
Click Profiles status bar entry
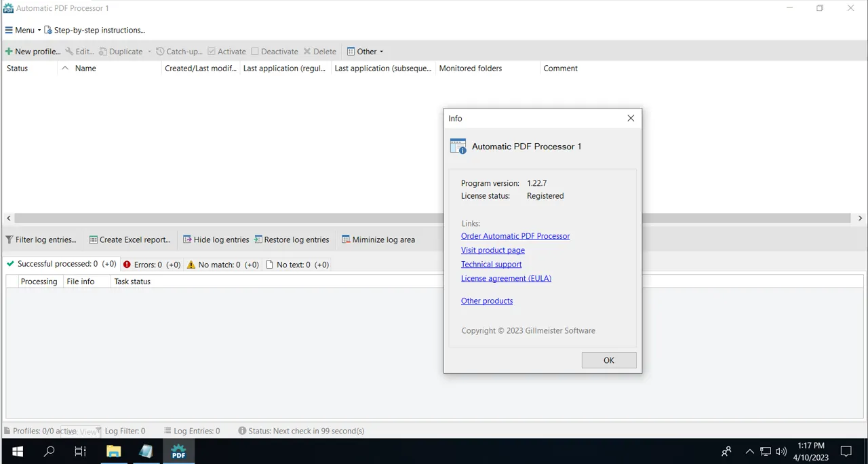tap(40, 431)
